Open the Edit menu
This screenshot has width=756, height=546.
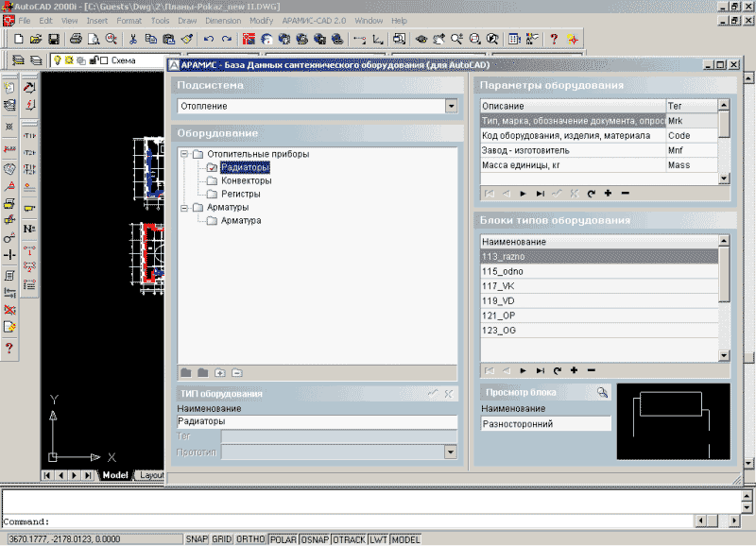(x=45, y=21)
